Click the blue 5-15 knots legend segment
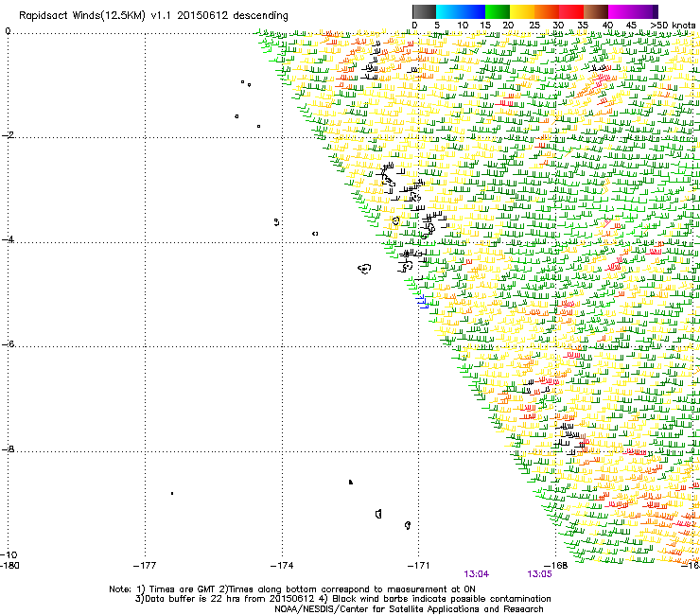 [x=461, y=11]
